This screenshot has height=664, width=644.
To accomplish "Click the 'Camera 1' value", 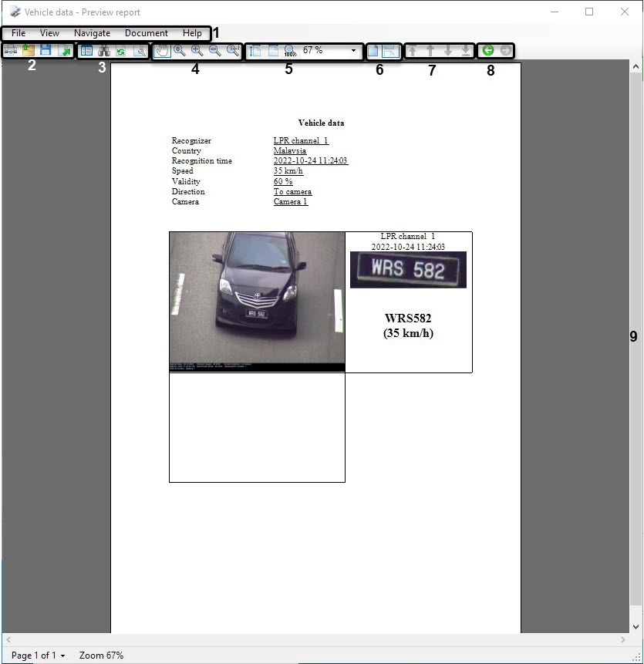I will coord(291,201).
